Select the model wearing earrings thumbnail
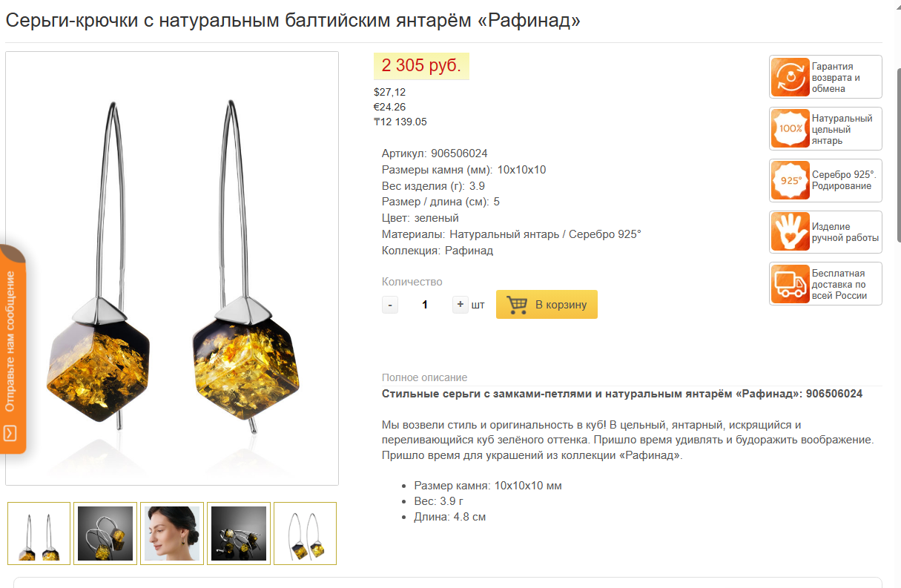This screenshot has height=588, width=901. pyautogui.click(x=172, y=533)
